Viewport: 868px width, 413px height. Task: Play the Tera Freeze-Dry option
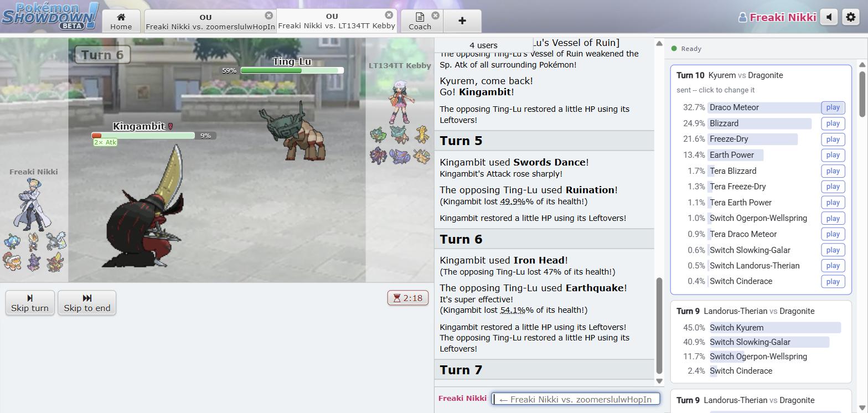[833, 187]
